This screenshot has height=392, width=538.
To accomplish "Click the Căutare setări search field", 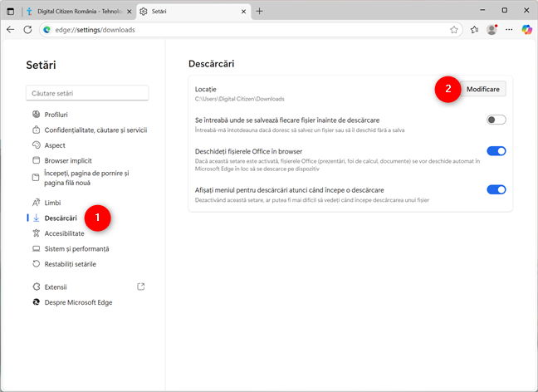I will point(87,93).
